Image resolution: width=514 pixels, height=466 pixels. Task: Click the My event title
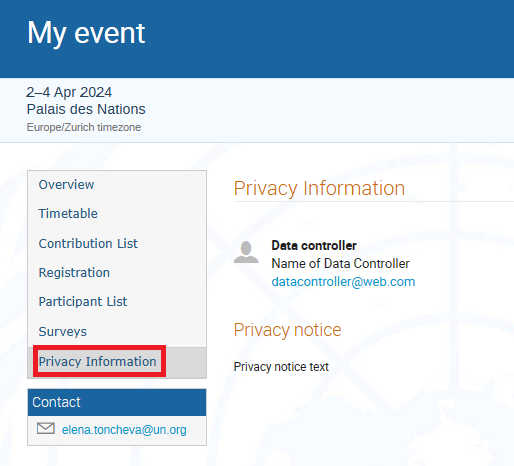tap(86, 33)
